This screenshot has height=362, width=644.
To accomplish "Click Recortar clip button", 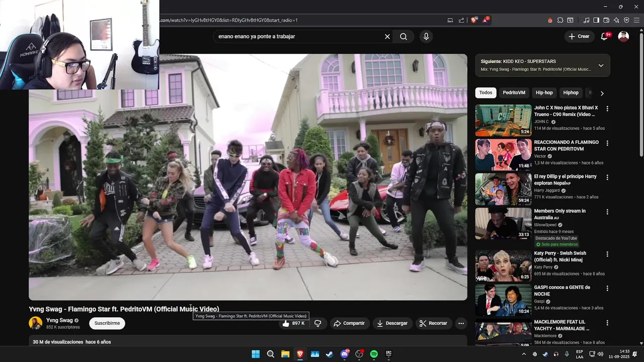I will 434,323.
